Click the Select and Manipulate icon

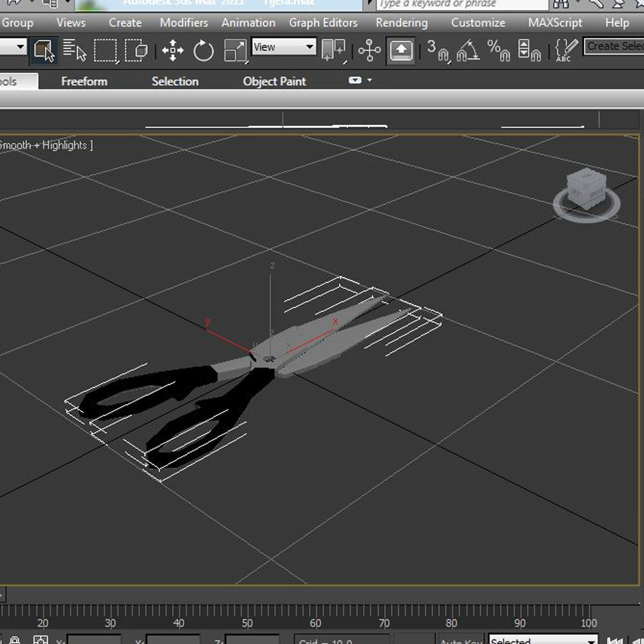click(x=369, y=50)
